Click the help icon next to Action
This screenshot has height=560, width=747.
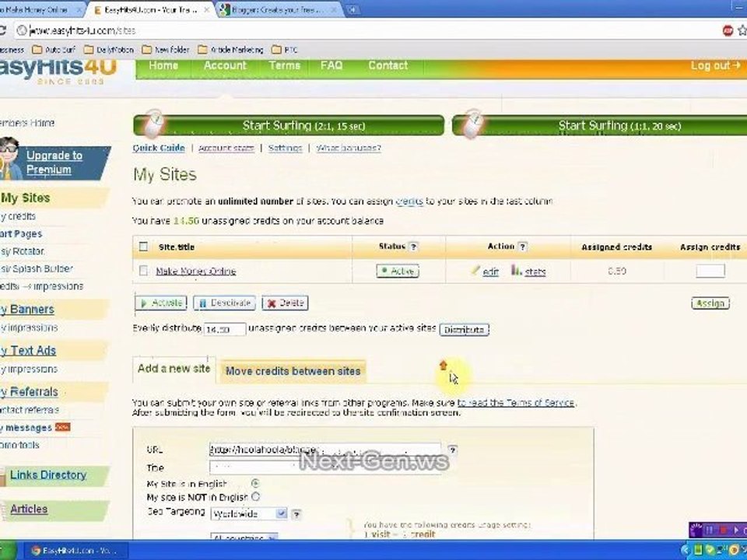click(x=523, y=247)
